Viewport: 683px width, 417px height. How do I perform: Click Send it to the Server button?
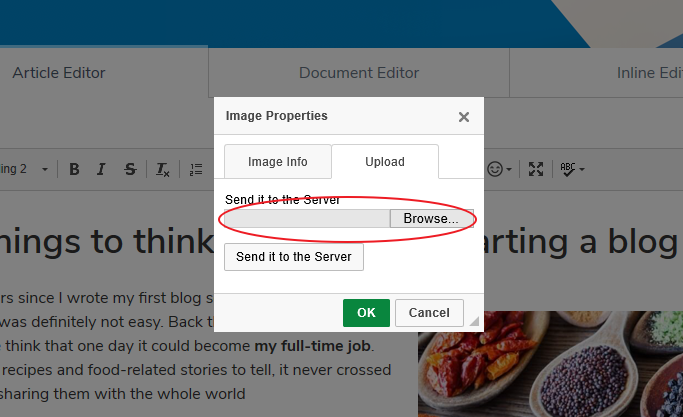(x=294, y=257)
